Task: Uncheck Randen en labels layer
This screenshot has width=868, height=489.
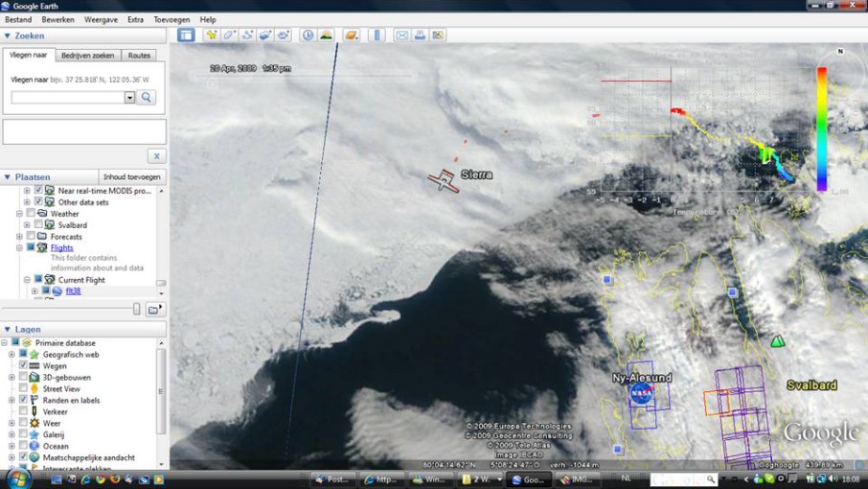Action: tap(23, 399)
